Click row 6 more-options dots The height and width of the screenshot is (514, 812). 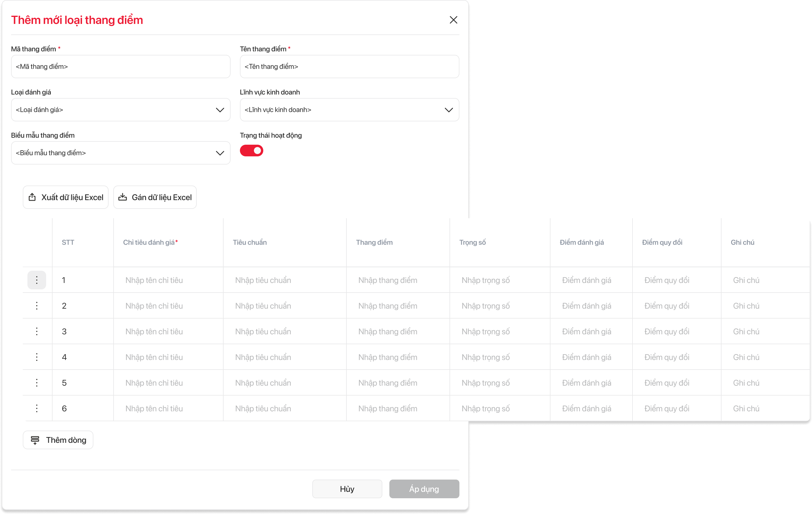click(37, 408)
